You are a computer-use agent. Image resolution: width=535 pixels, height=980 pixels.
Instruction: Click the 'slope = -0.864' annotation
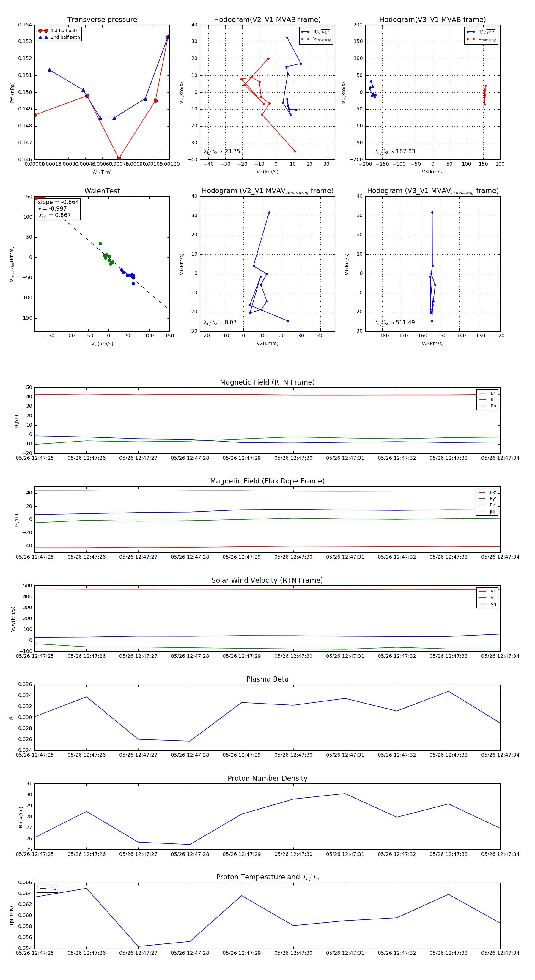pos(58,202)
